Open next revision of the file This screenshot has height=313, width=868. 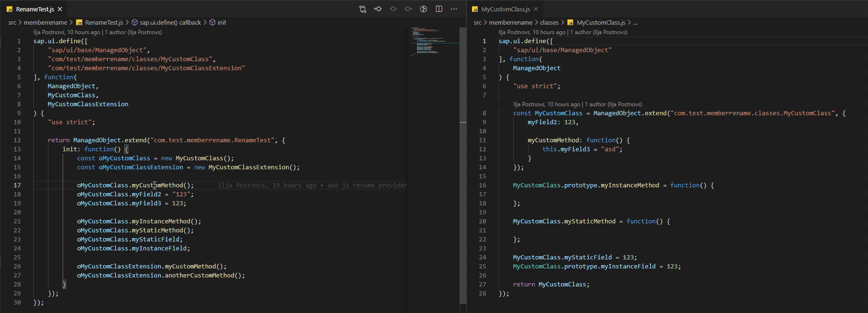point(408,9)
